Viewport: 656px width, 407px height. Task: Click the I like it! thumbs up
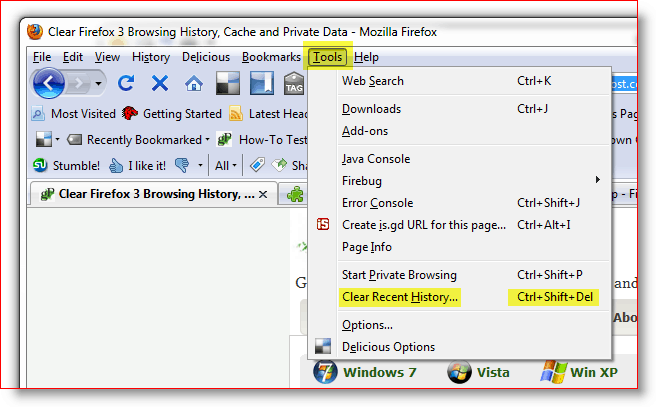pos(137,166)
